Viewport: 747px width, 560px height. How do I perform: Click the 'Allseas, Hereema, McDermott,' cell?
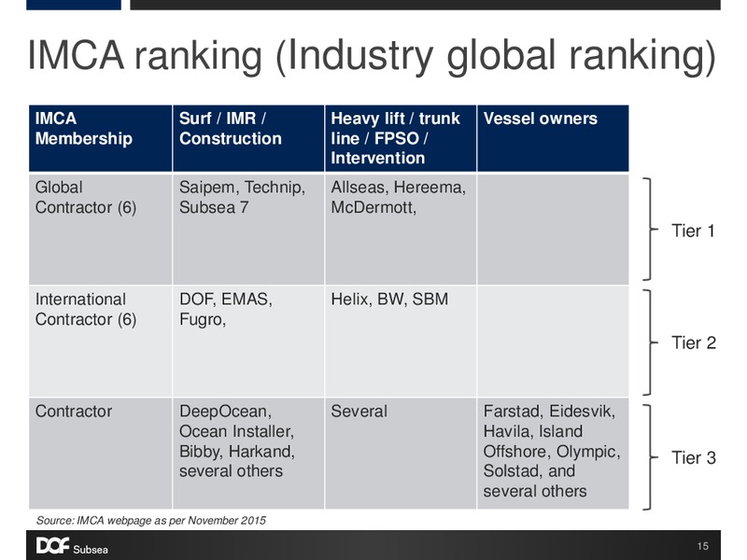401,229
